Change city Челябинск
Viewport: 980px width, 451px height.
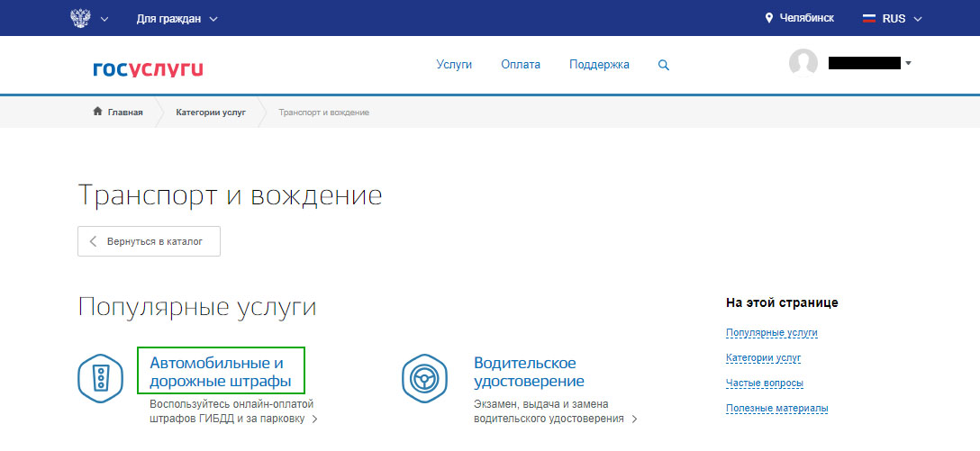pos(806,18)
